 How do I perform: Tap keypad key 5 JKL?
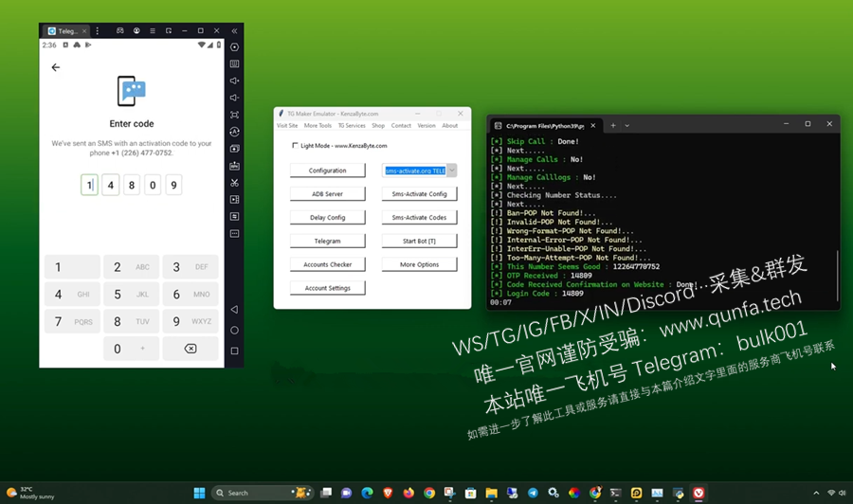(131, 294)
